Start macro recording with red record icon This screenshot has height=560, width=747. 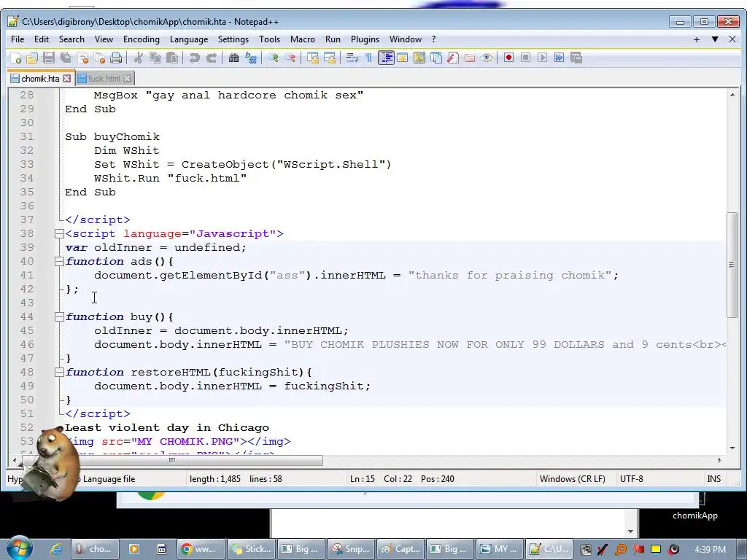pyautogui.click(x=508, y=58)
